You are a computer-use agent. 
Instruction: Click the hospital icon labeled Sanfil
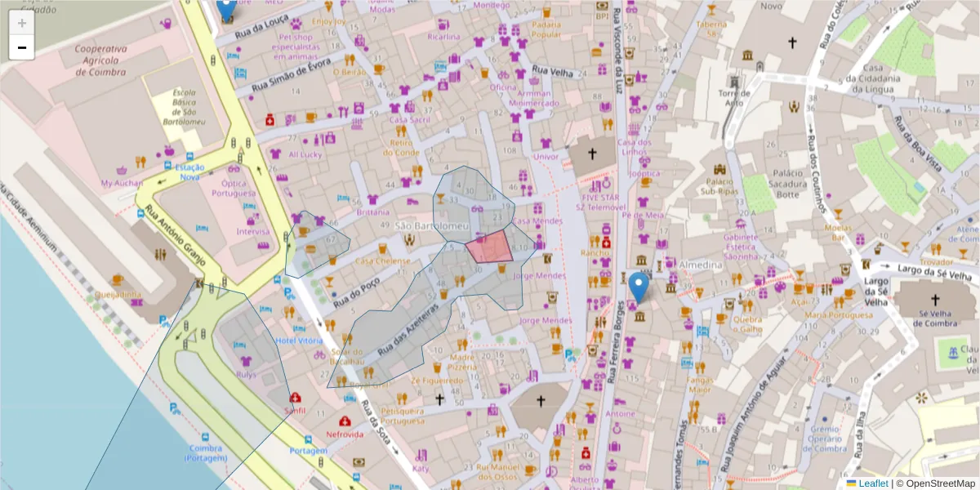click(x=295, y=398)
